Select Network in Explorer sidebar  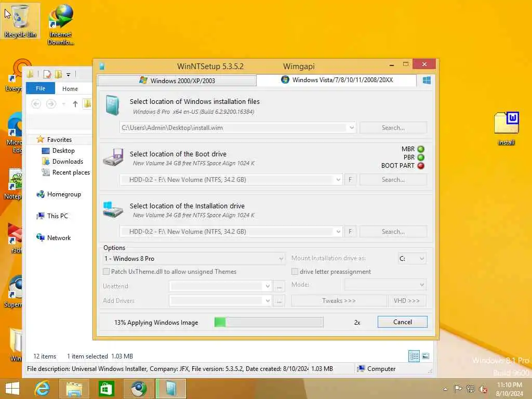(54, 237)
